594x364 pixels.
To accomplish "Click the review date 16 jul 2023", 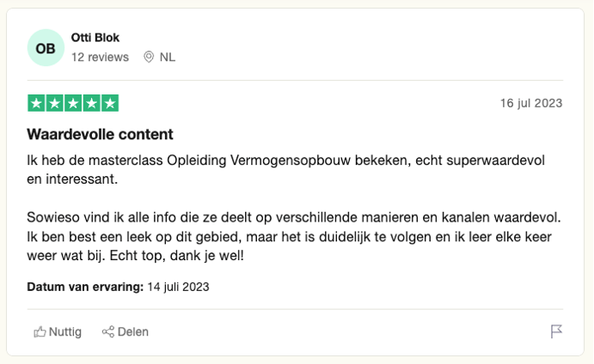I will (x=531, y=103).
